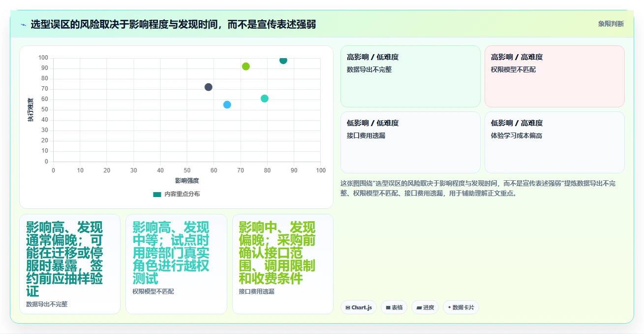Select the turquoise scatter point
Screen dimensions: 644x334
(x=265, y=99)
